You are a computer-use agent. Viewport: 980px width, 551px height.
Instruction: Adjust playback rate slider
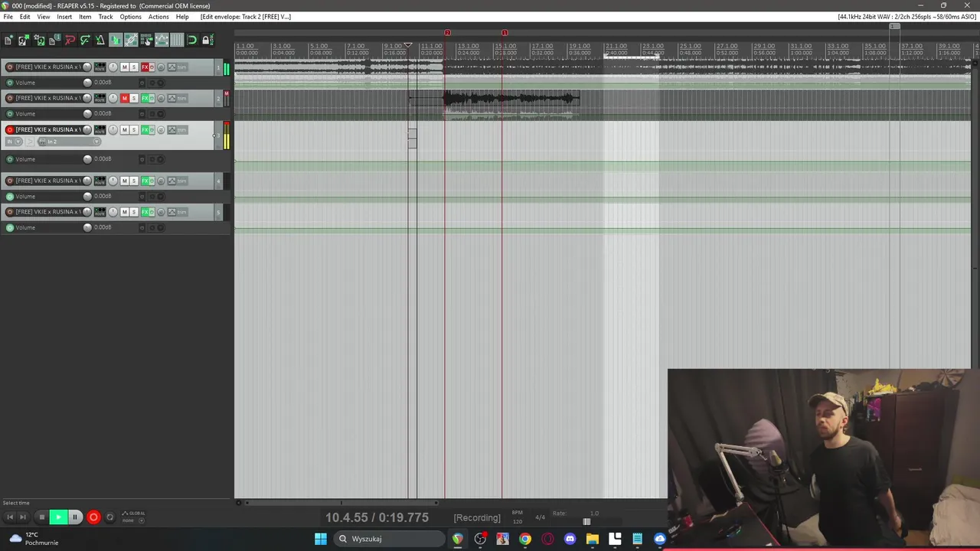click(586, 522)
